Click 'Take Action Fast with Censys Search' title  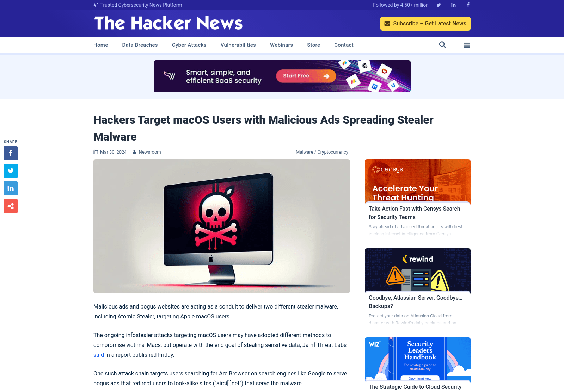coord(415,213)
